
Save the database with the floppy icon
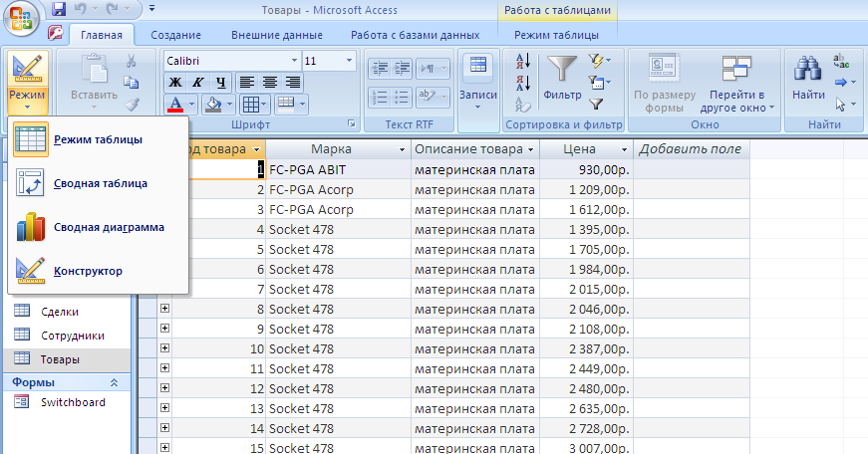pos(59,9)
